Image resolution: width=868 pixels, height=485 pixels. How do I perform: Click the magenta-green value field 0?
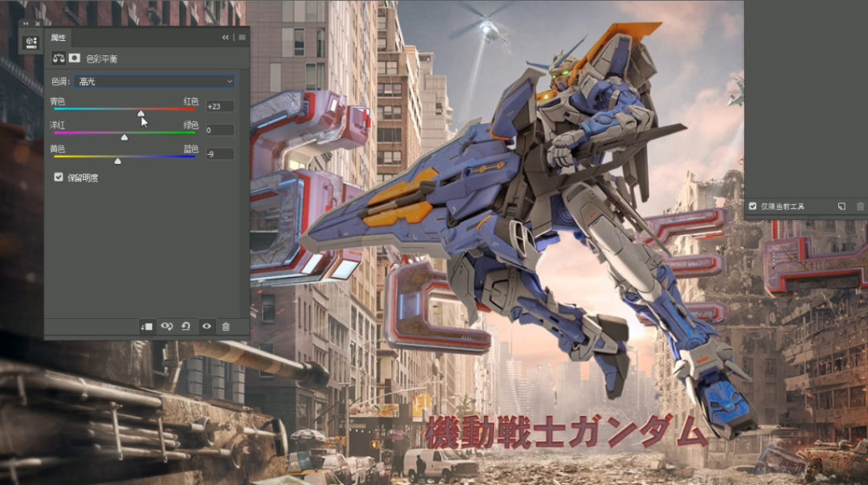(219, 130)
